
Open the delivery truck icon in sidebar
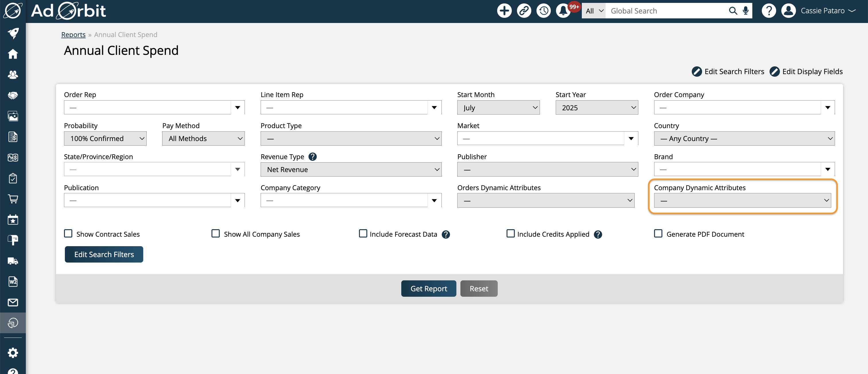[13, 261]
